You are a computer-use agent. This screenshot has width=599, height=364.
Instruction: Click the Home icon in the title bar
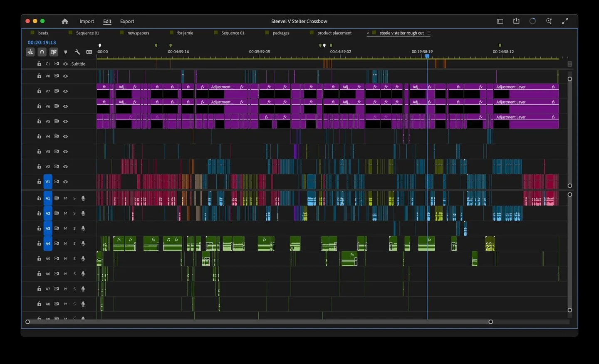coord(65,21)
